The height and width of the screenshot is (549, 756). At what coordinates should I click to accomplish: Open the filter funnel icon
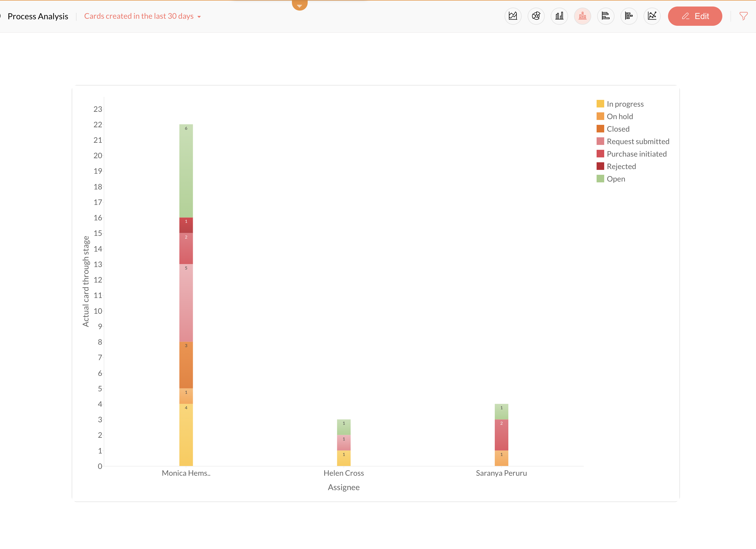pyautogui.click(x=743, y=16)
